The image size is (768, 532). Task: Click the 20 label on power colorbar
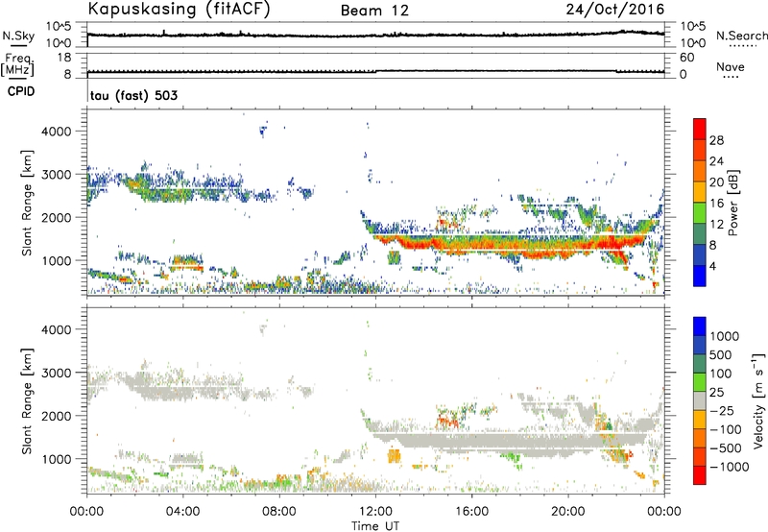click(716, 182)
